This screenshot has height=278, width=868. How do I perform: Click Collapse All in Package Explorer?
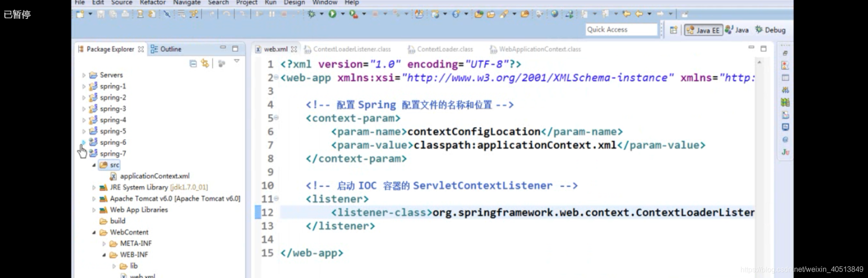click(x=193, y=64)
